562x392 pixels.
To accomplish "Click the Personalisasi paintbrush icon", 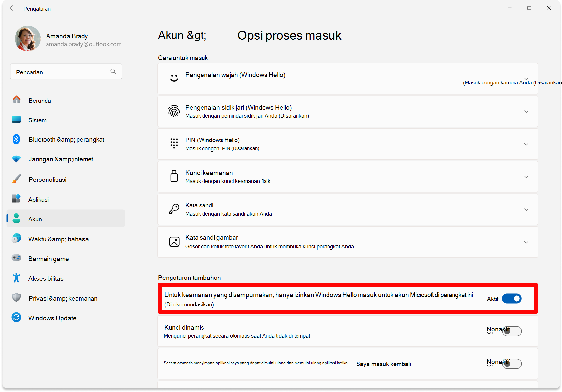I will [16, 179].
